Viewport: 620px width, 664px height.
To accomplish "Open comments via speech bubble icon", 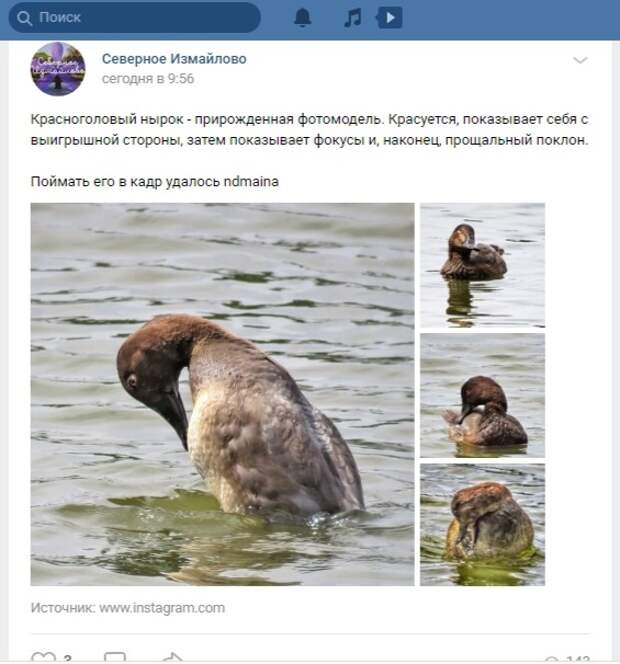I will click(115, 658).
